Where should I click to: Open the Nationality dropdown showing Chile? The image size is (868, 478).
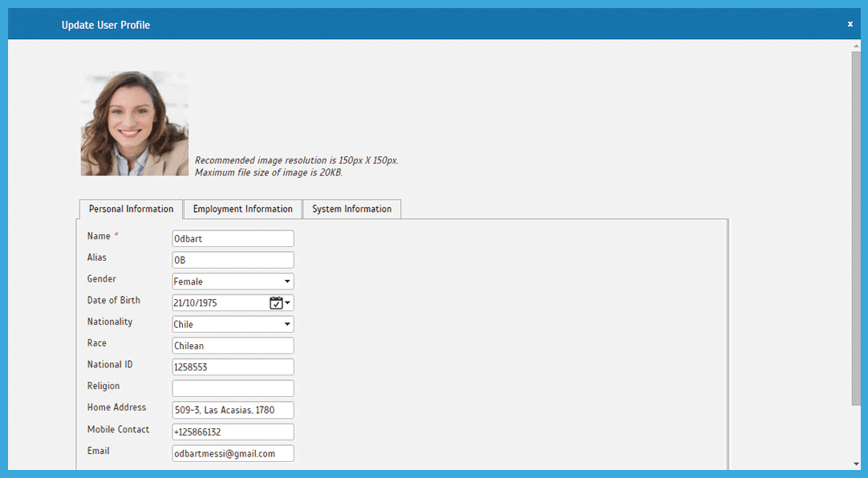coord(233,324)
